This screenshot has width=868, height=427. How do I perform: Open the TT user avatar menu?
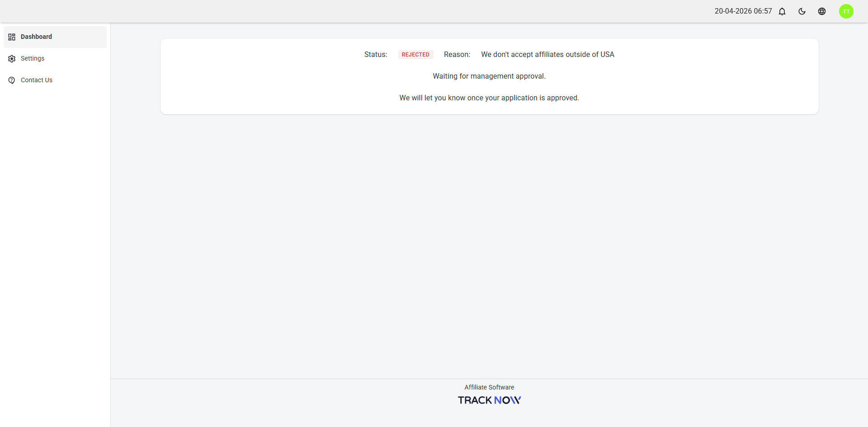(x=846, y=11)
